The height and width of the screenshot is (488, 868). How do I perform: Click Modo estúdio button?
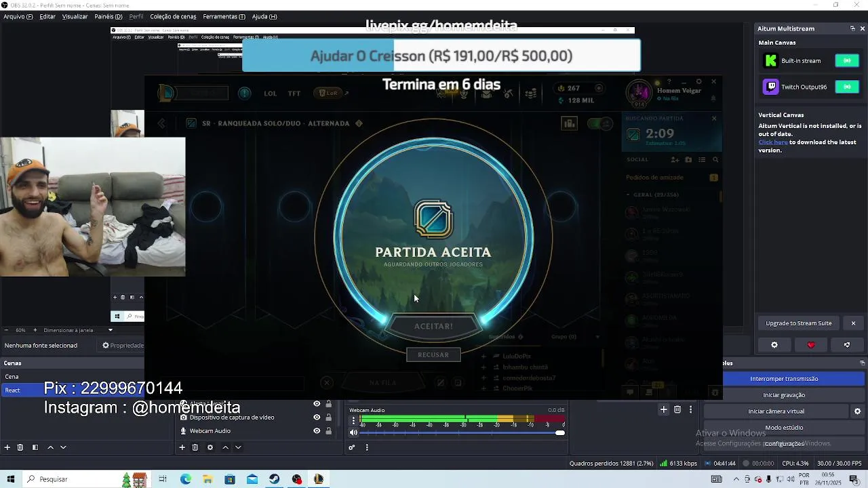(x=784, y=428)
